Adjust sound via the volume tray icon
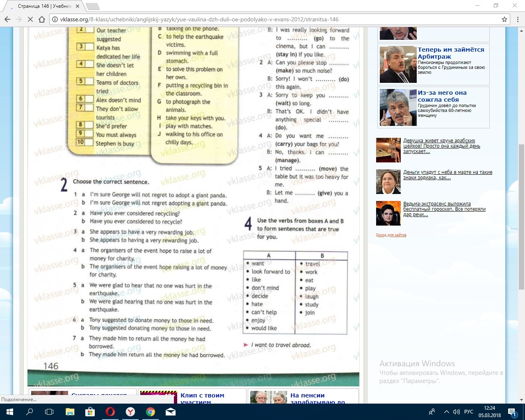525x420 pixels. [457, 412]
